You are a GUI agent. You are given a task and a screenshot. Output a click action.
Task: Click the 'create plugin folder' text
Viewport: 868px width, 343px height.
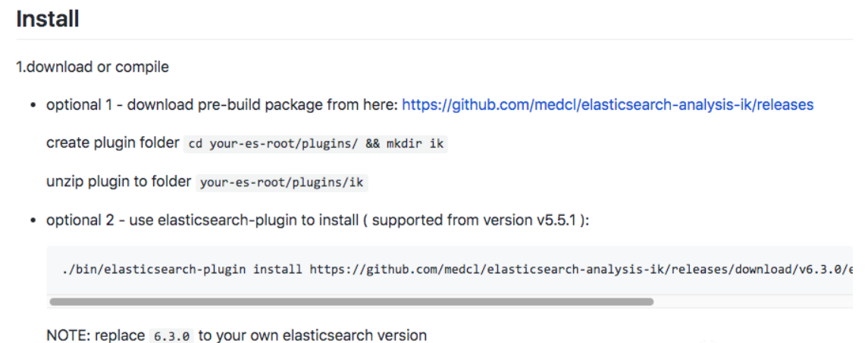click(112, 143)
